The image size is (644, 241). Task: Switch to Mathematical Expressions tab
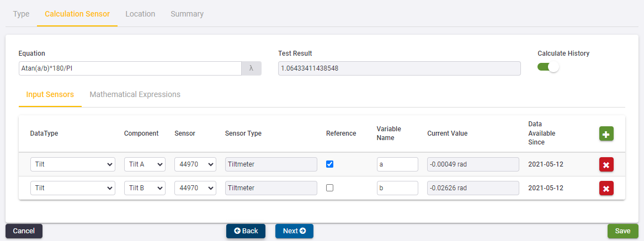135,94
